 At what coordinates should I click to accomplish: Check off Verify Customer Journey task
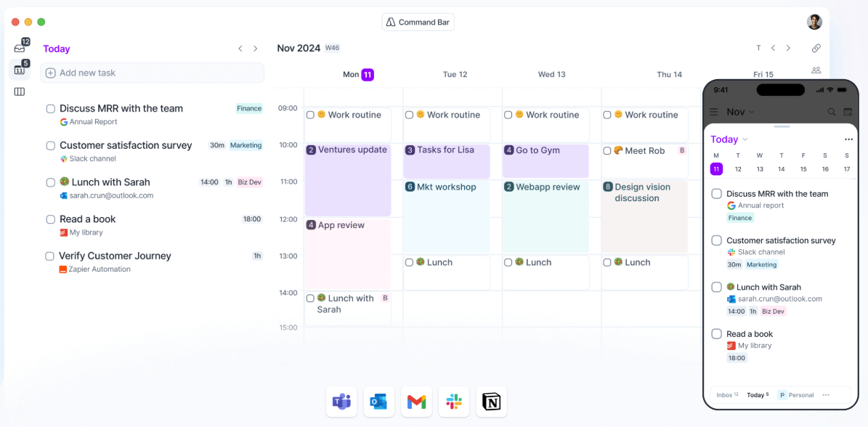tap(49, 256)
